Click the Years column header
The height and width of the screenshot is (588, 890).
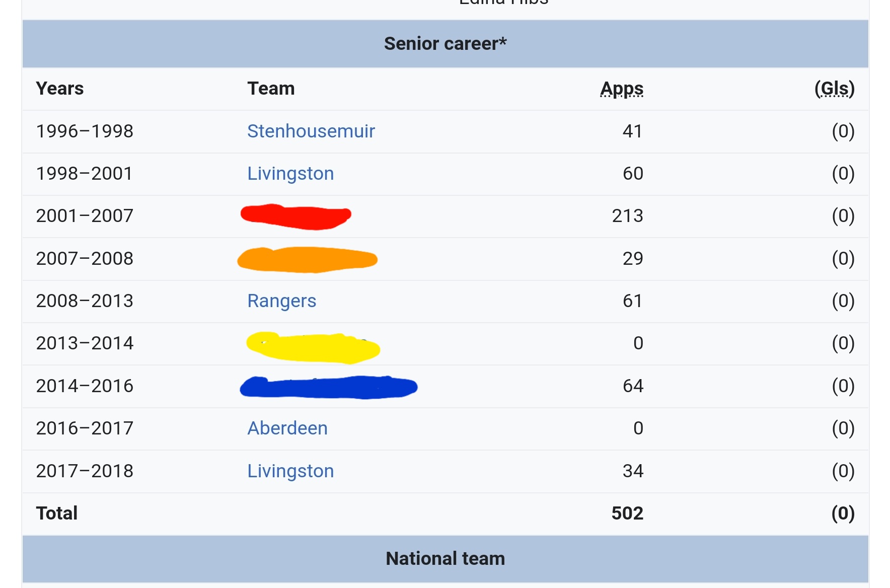[60, 89]
